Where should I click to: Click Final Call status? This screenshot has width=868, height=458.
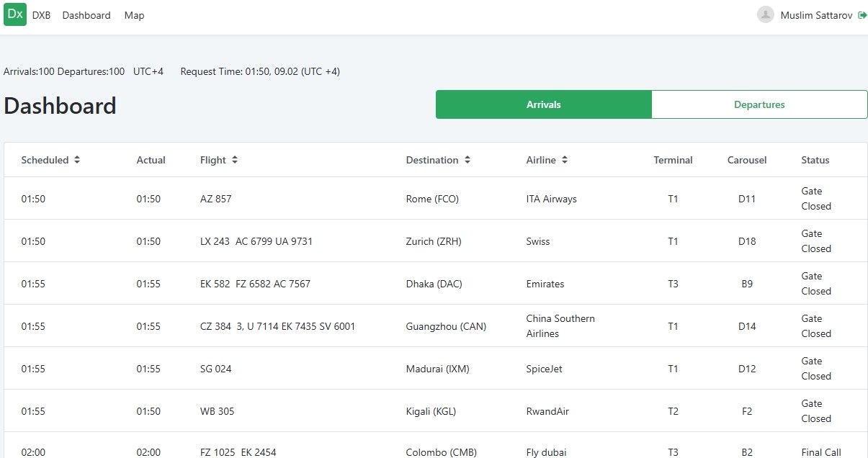[x=821, y=452]
